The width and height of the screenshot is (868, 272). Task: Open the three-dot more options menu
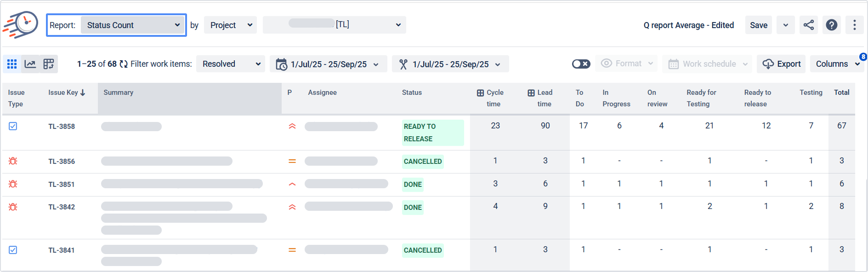tap(855, 25)
